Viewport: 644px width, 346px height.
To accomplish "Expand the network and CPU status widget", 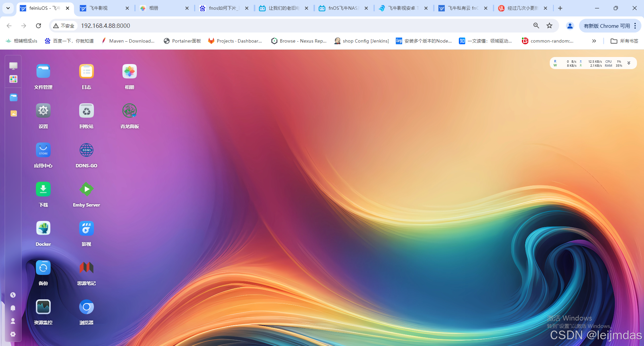I will pyautogui.click(x=629, y=63).
